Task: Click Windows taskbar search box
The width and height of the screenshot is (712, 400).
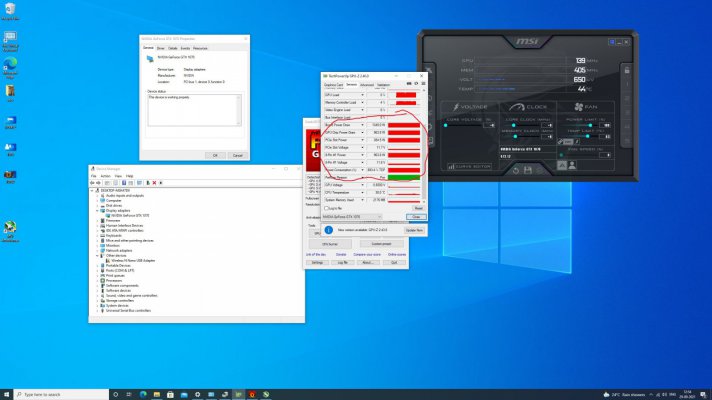Action: (x=61, y=394)
